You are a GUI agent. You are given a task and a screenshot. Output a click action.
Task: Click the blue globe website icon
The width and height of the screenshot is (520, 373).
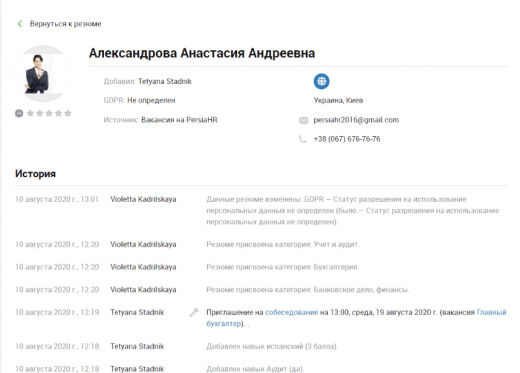[x=321, y=81]
